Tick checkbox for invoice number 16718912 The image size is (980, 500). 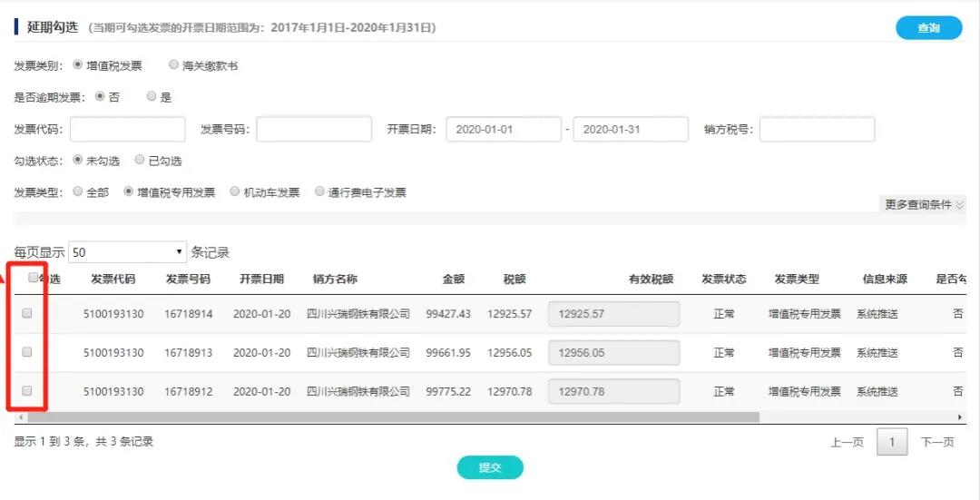tap(27, 390)
